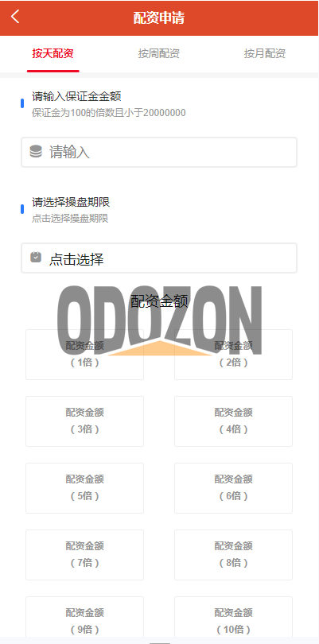Open the 按月配资 tab
Screen dimensions: 319x644
(x=265, y=53)
